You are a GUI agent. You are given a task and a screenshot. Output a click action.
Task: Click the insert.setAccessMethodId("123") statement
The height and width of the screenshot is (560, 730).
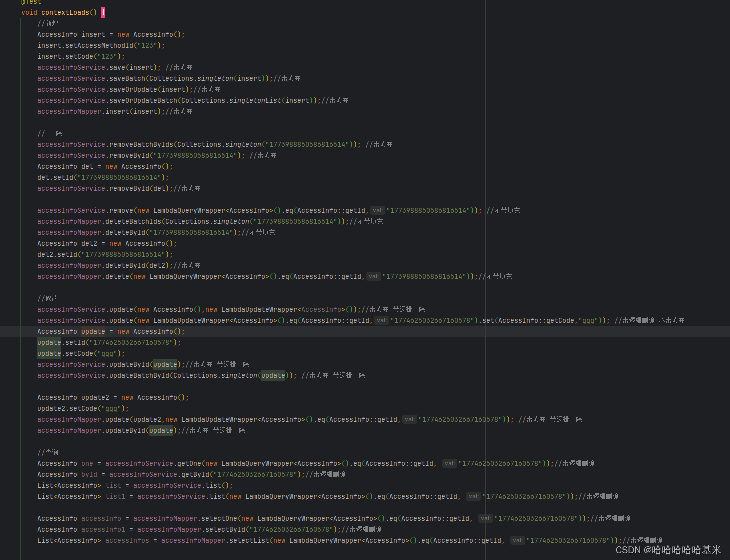101,45
